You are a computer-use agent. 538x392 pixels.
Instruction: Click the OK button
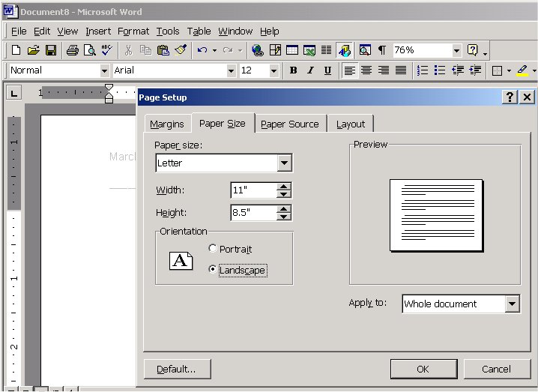[x=423, y=369]
